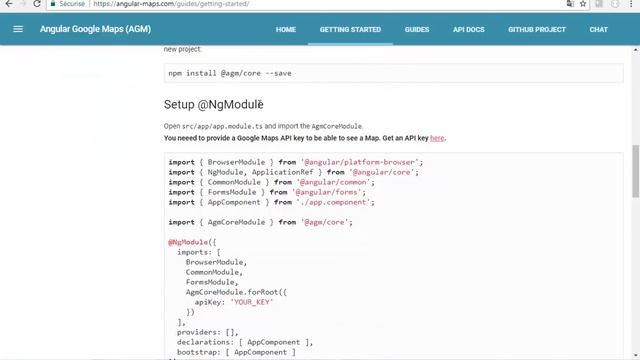This screenshot has width=640, height=360.
Task: Click the './app.component' import string
Action: pyautogui.click(x=333, y=202)
